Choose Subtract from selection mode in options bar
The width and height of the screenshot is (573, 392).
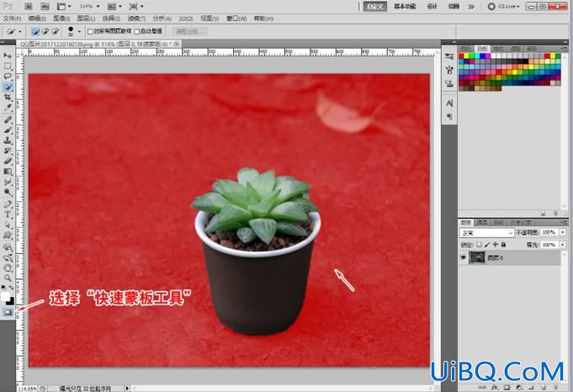pyautogui.click(x=56, y=31)
